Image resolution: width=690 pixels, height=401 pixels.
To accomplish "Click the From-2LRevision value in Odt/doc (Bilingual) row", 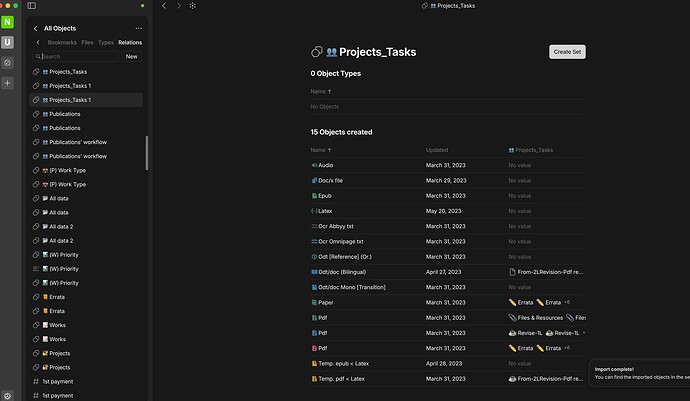I will (546, 272).
